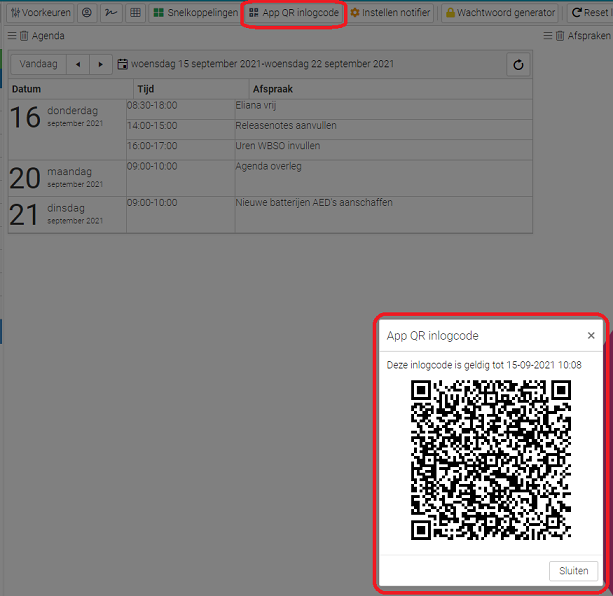Click the 14:00-15:00 time cell
Screen dimensions: 613x596
pos(181,130)
